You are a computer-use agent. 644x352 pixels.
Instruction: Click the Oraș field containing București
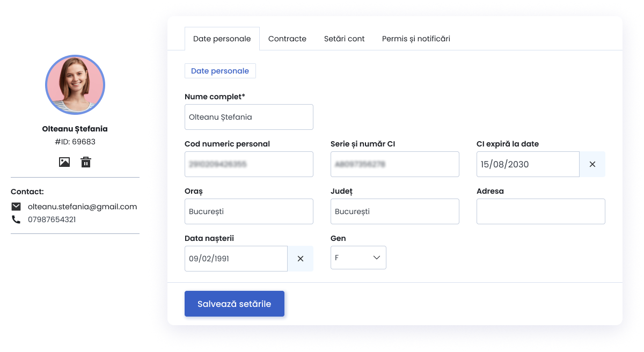pos(249,211)
